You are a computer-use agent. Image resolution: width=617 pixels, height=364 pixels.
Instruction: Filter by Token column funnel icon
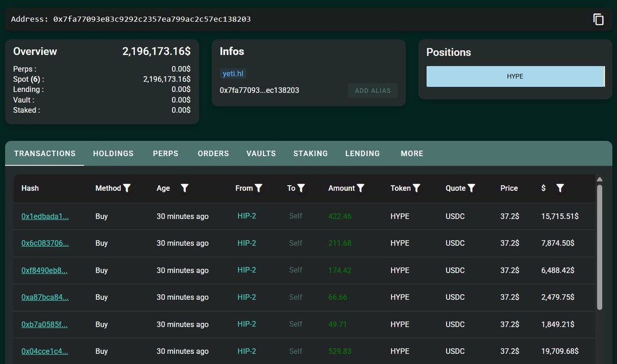(417, 188)
